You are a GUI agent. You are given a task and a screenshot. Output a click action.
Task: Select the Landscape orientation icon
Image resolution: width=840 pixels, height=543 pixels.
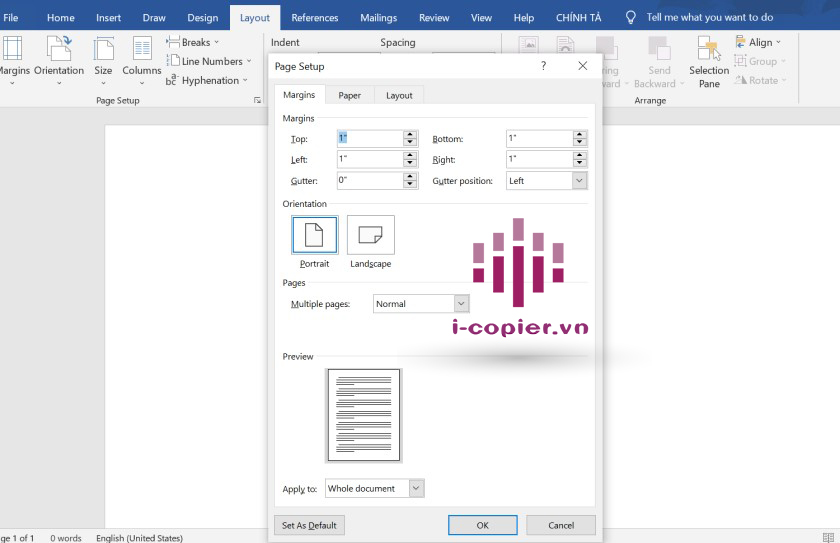click(370, 236)
